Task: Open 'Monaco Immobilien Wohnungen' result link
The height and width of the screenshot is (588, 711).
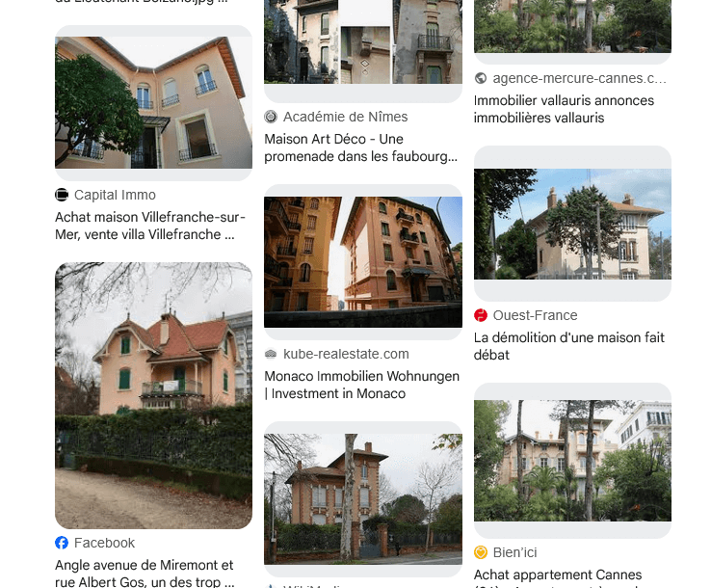Action: [362, 385]
